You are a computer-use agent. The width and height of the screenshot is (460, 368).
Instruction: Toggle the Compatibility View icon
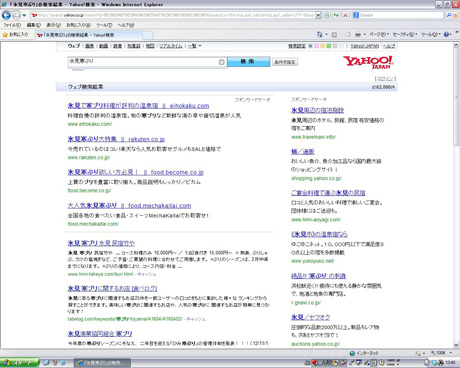click(x=327, y=15)
